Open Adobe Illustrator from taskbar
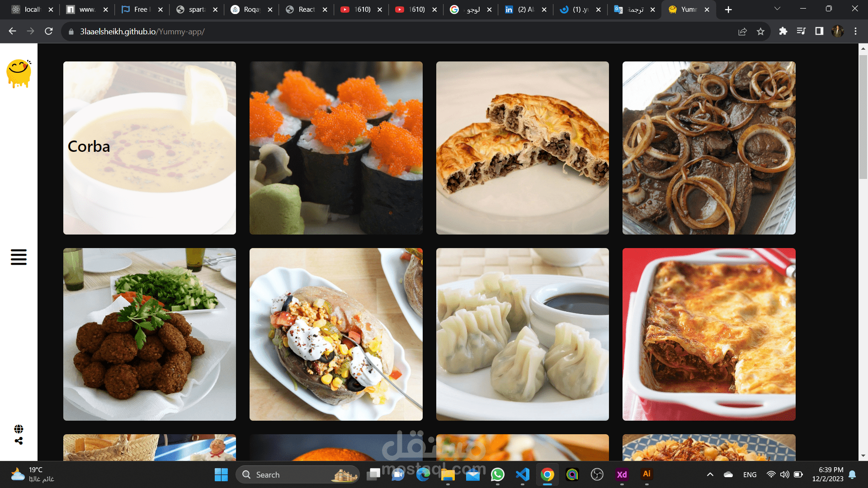Viewport: 868px width, 488px height. (x=647, y=474)
